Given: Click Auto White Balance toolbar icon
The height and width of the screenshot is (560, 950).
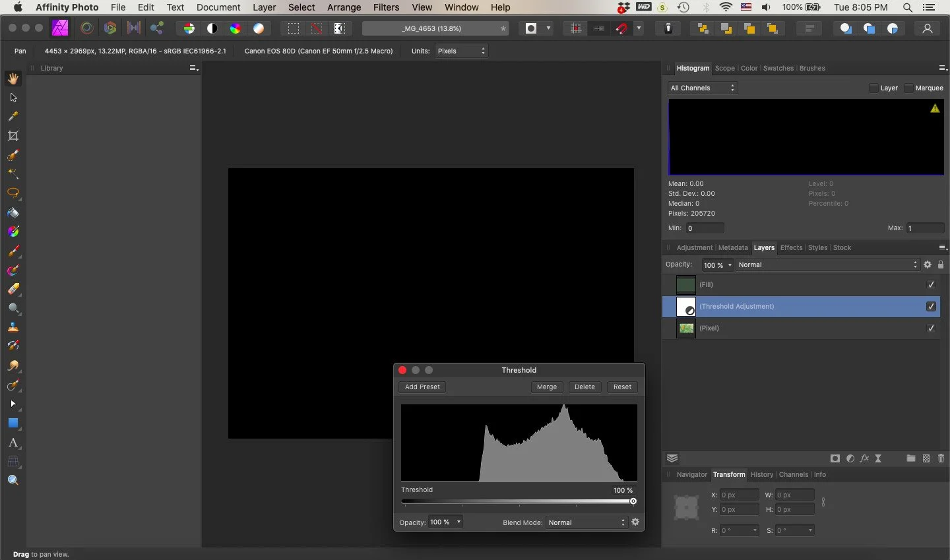Looking at the screenshot, I should coord(259,28).
